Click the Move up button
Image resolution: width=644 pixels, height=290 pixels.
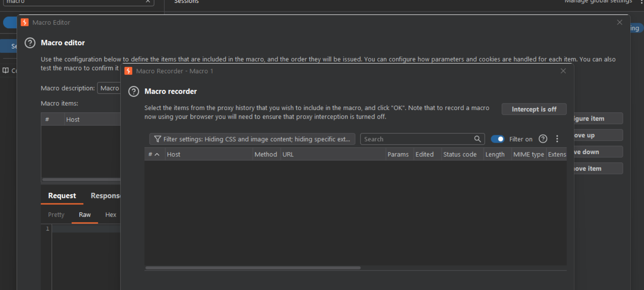pyautogui.click(x=598, y=135)
